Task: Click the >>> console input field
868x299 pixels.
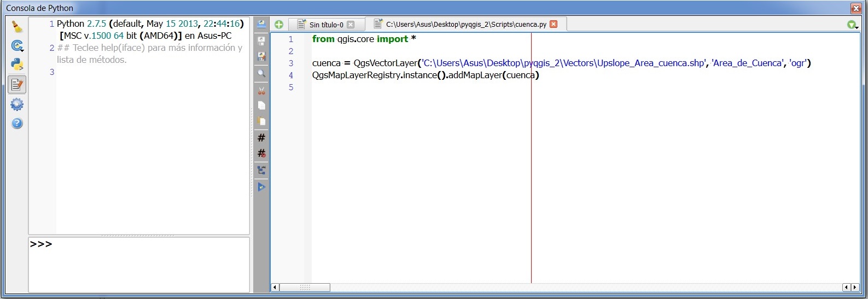Action: pos(139,265)
